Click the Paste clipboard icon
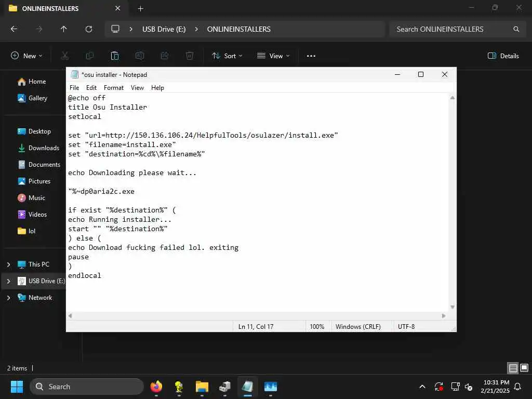The image size is (532, 399). 115,56
